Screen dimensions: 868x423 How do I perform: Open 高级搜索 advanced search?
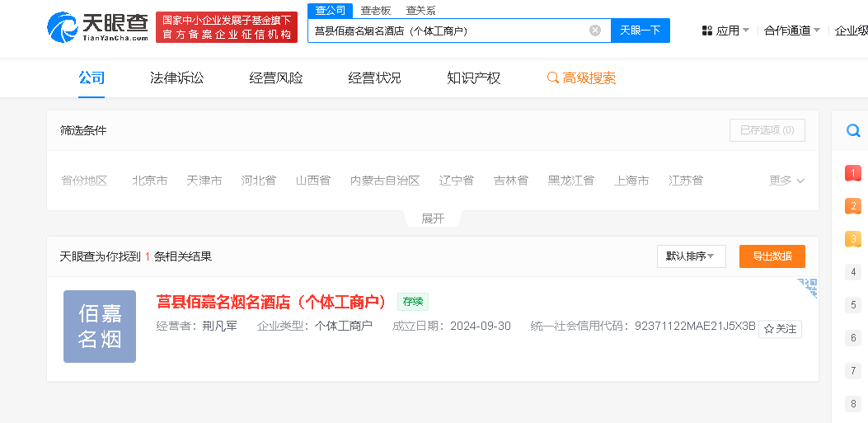pyautogui.click(x=581, y=78)
